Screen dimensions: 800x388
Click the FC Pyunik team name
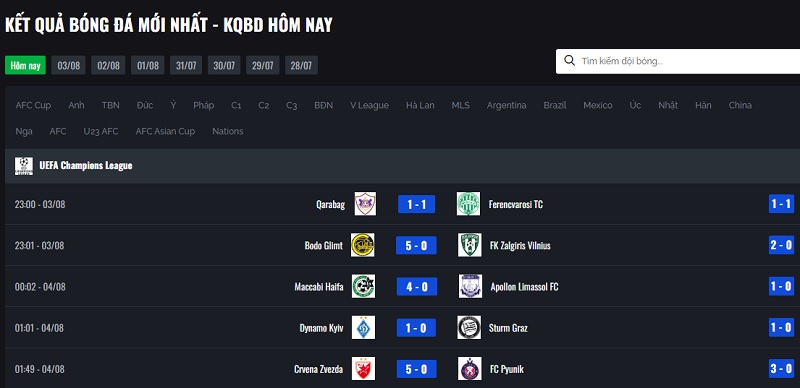pyautogui.click(x=507, y=369)
